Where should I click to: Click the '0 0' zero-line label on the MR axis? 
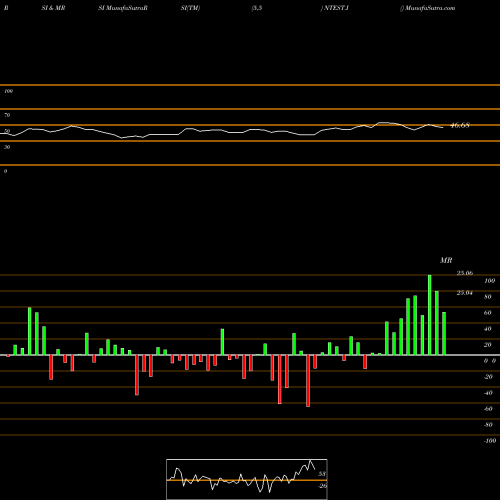click(490, 361)
